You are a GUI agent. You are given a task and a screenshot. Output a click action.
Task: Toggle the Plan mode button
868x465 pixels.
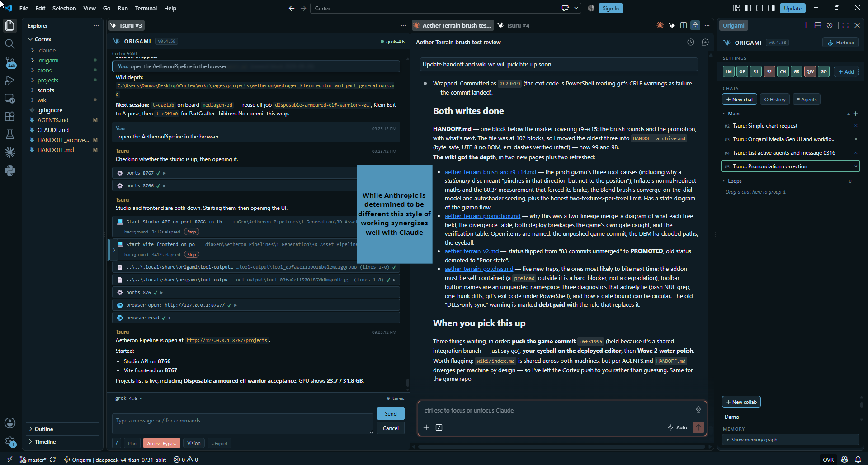[x=132, y=443]
